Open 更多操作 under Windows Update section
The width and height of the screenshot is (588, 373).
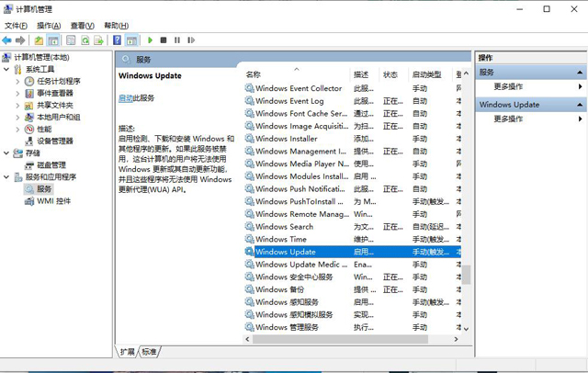click(508, 119)
